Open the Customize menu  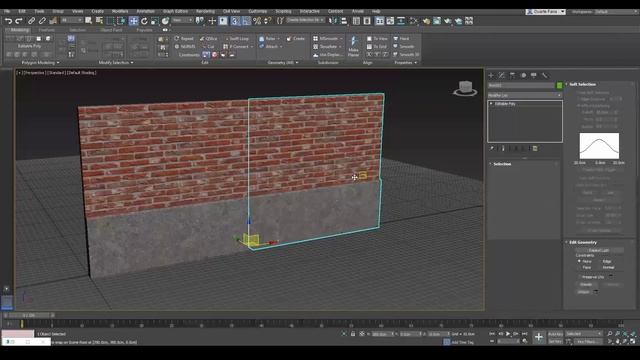tap(258, 11)
